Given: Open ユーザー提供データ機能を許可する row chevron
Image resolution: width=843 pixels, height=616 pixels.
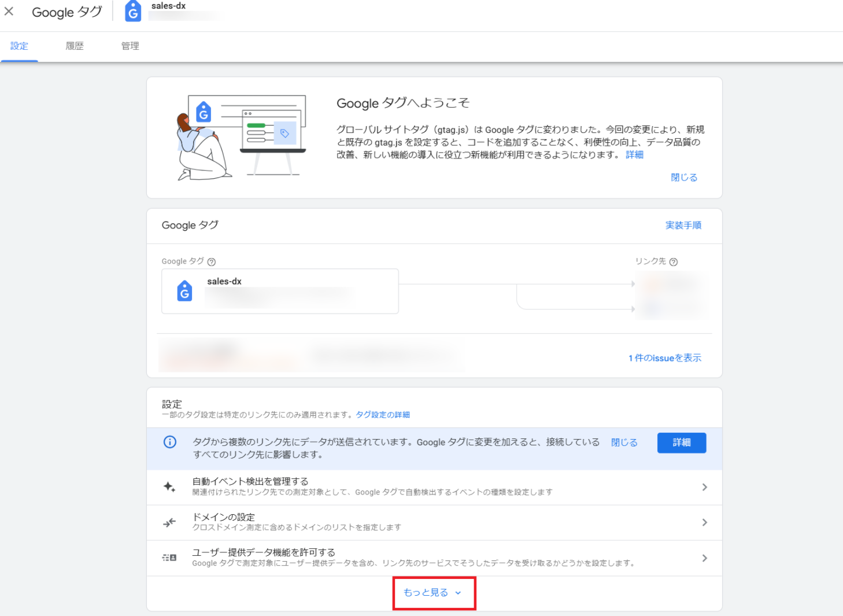Looking at the screenshot, I should coord(704,558).
